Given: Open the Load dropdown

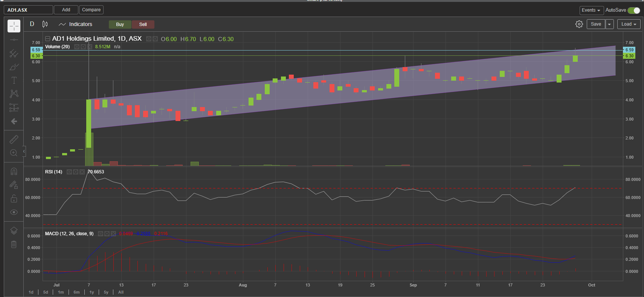Looking at the screenshot, I should [x=629, y=24].
